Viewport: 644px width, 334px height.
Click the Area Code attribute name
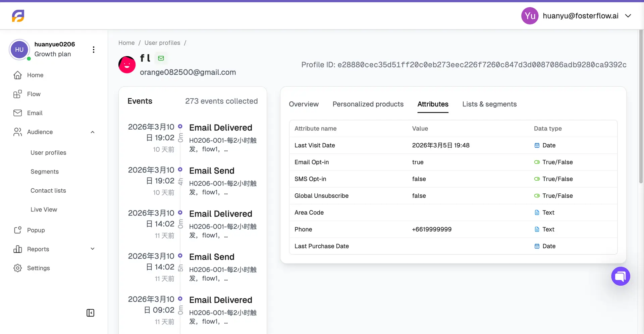[309, 212]
